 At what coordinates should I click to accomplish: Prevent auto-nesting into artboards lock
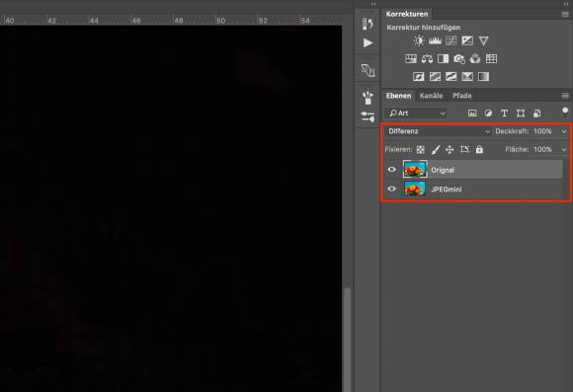tap(464, 149)
